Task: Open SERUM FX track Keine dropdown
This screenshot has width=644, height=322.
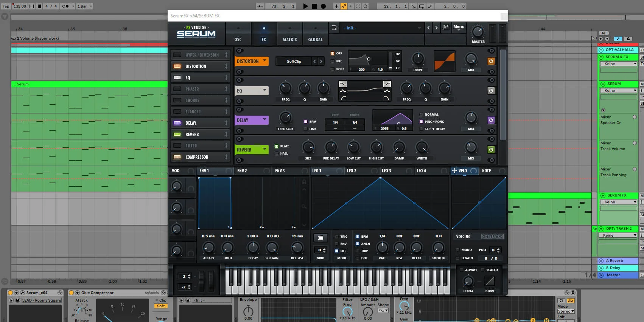Action: (618, 202)
